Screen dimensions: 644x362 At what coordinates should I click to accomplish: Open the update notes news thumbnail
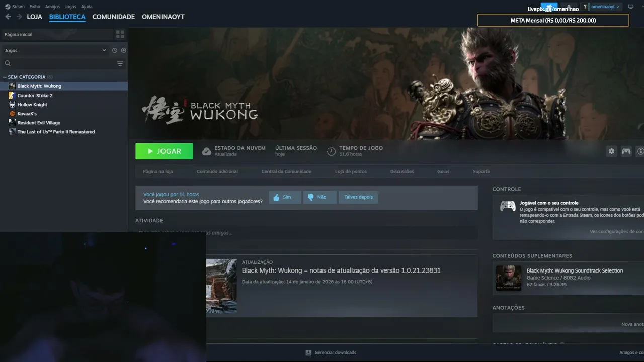click(x=221, y=286)
